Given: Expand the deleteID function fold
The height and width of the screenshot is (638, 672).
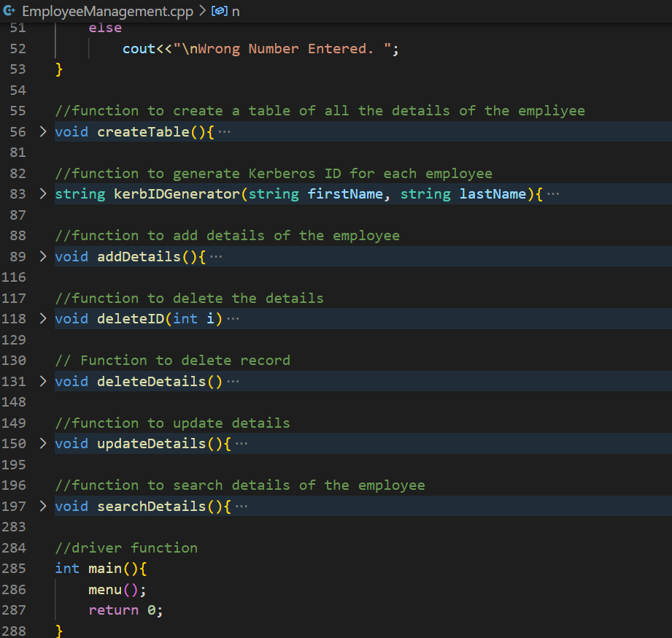Looking at the screenshot, I should pos(42,318).
